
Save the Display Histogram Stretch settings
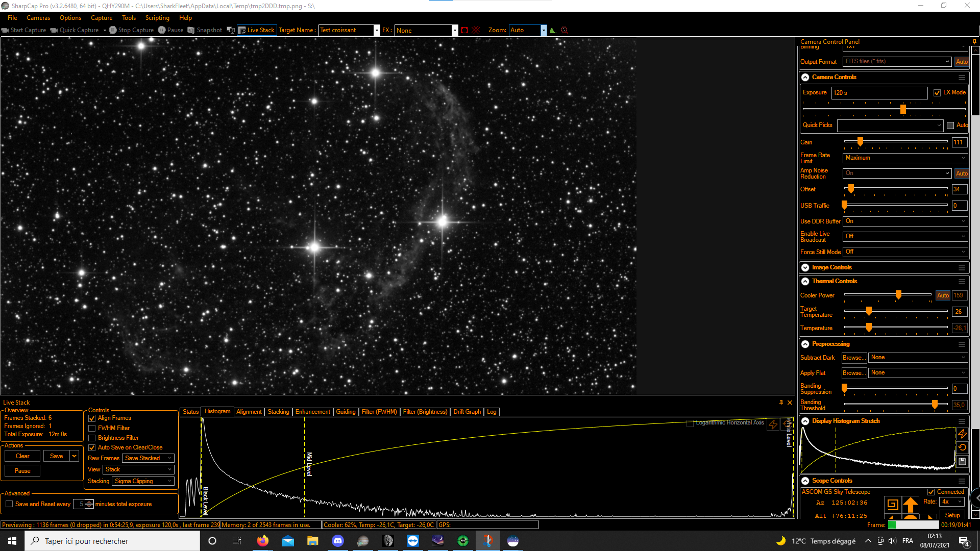click(x=962, y=461)
